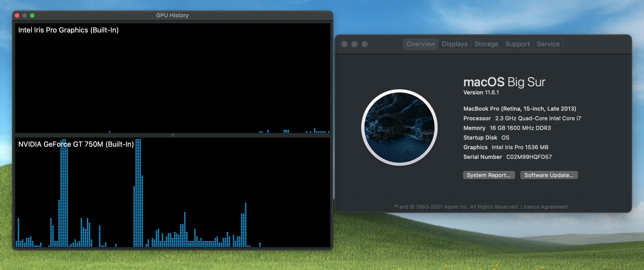Click the System Report... button

[489, 175]
